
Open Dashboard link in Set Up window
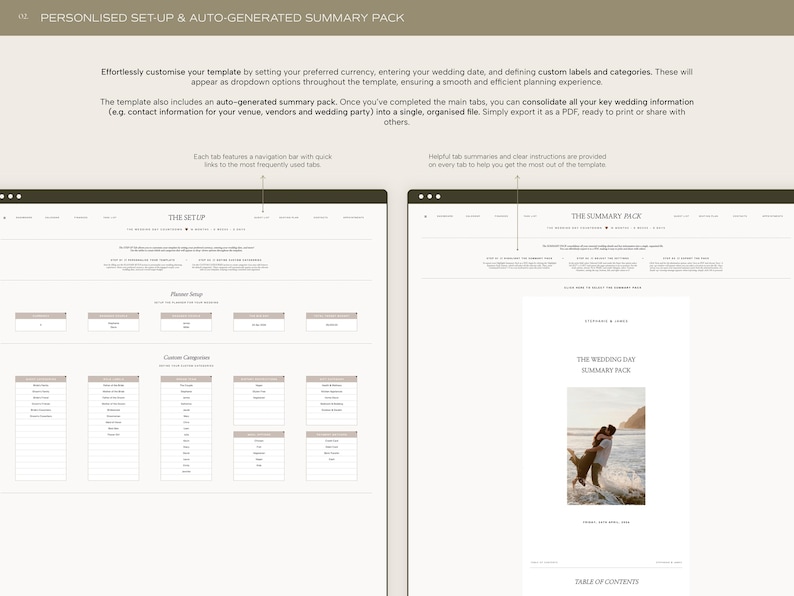click(x=24, y=218)
